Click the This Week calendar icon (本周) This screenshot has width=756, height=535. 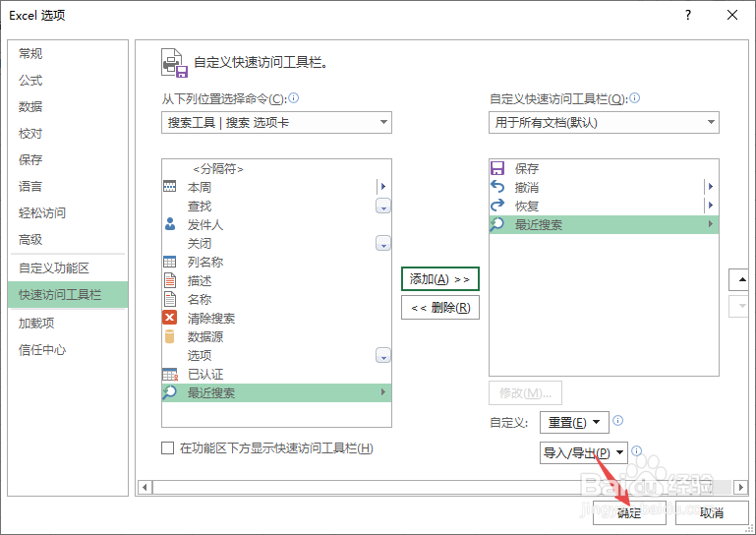coord(170,187)
